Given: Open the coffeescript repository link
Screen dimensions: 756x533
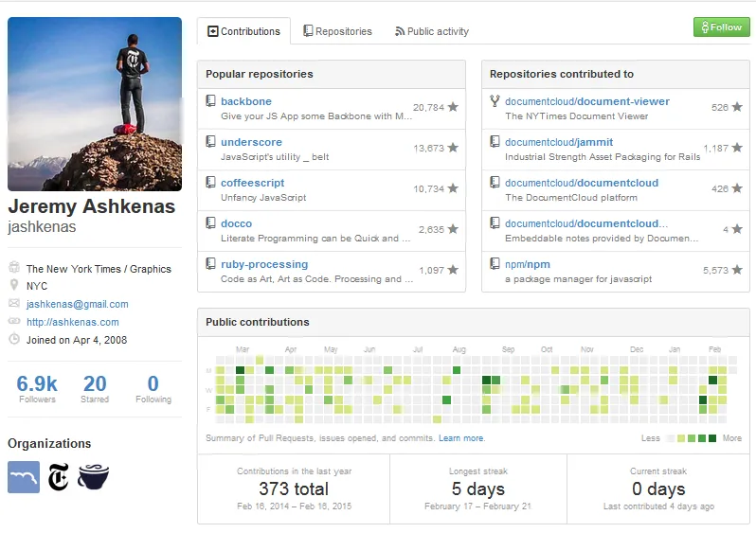Looking at the screenshot, I should pos(253,183).
